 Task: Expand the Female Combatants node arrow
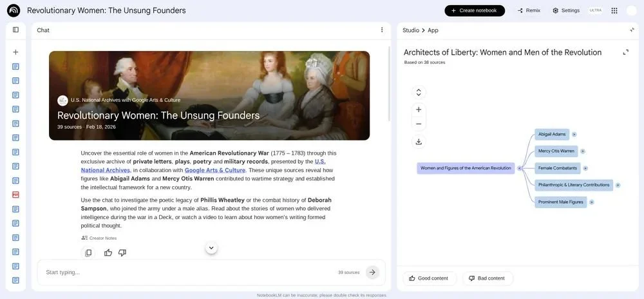coord(585,168)
